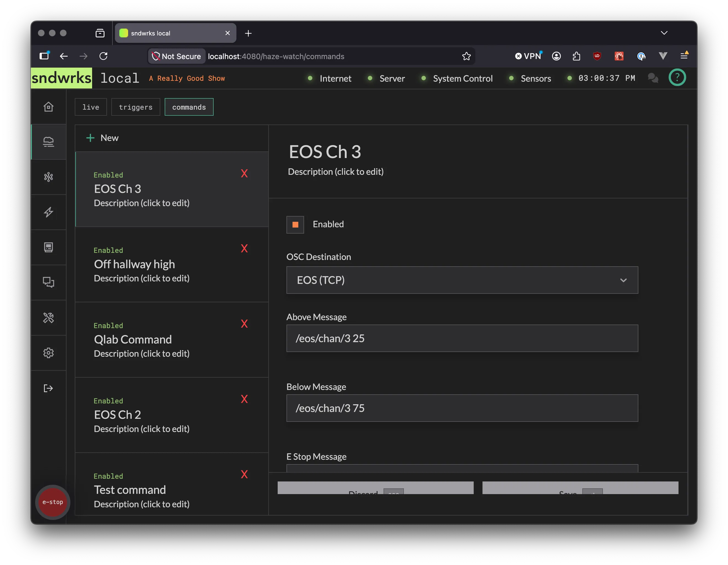Open the uBlock Origin shield extension
Image resolution: width=728 pixels, height=565 pixels.
point(597,56)
